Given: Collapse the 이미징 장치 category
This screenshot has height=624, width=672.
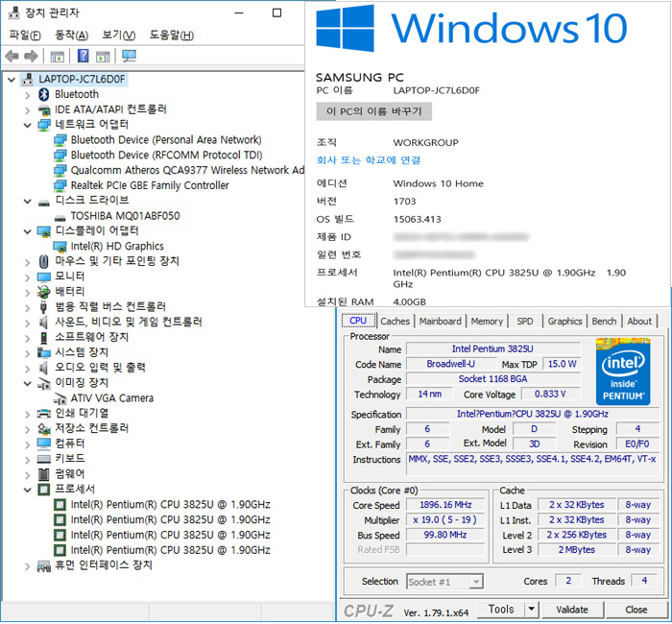Looking at the screenshot, I should point(28,383).
